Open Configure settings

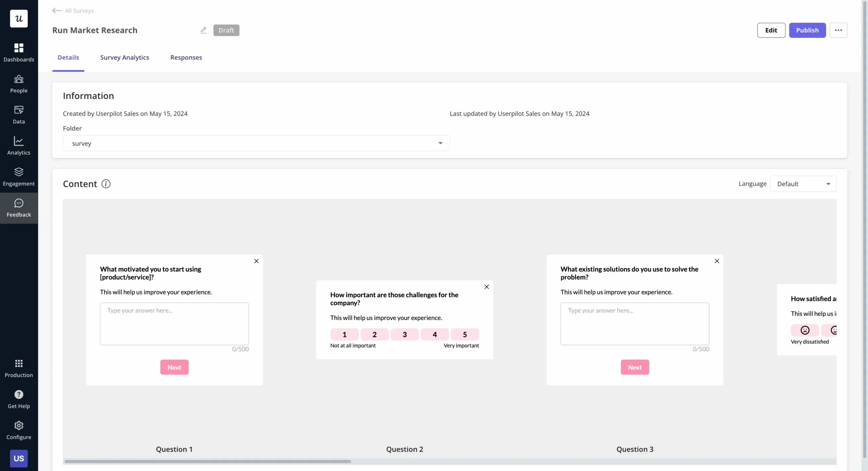point(19,431)
